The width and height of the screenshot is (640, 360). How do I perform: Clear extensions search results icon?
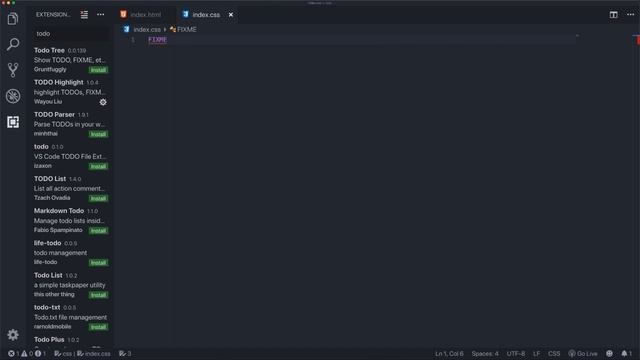84,15
